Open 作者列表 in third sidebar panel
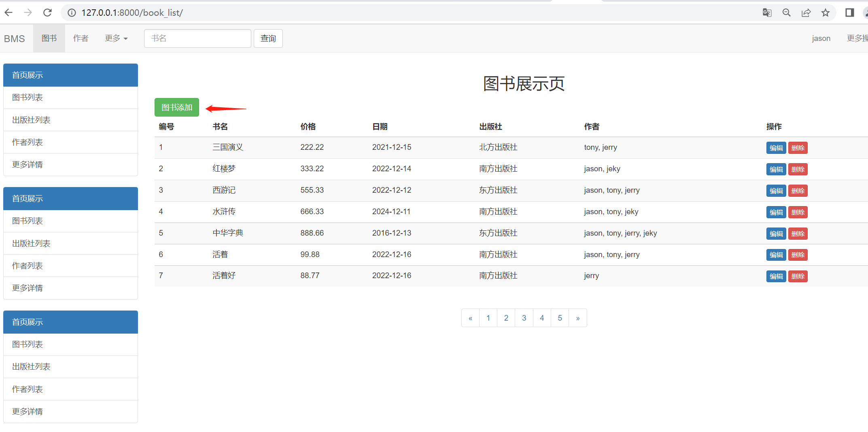 click(x=70, y=389)
